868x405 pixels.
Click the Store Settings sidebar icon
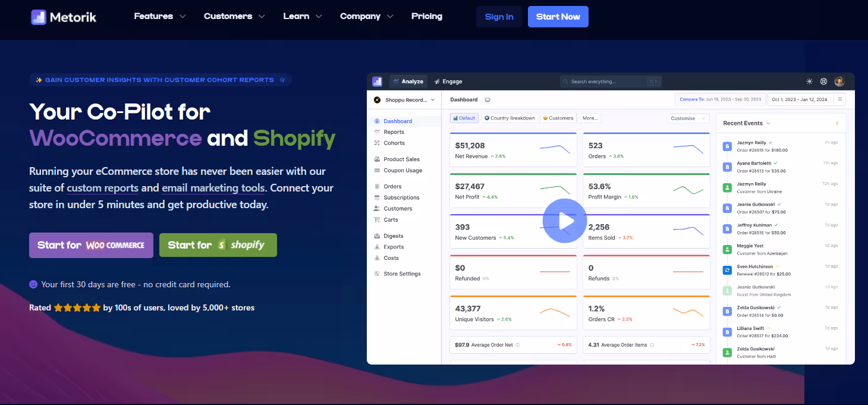377,274
